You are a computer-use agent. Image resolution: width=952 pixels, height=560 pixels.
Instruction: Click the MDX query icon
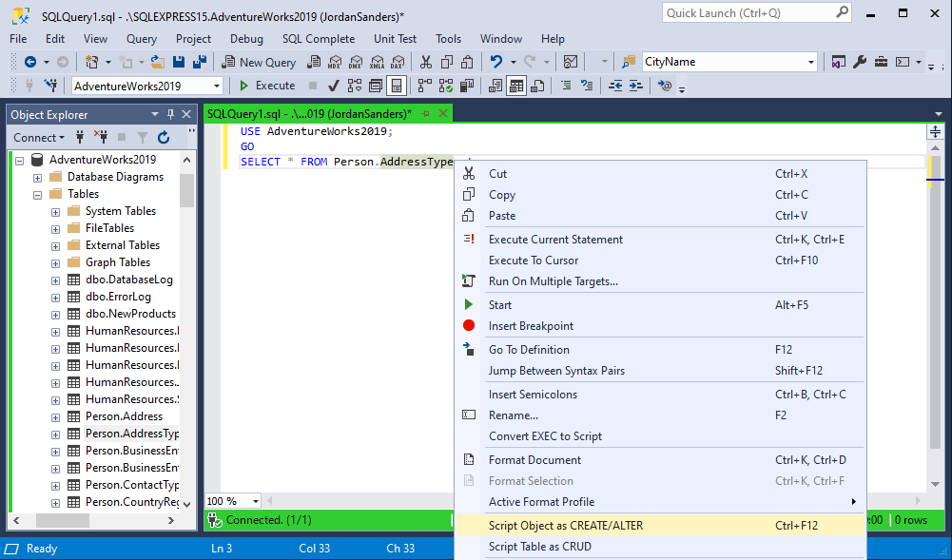click(335, 62)
